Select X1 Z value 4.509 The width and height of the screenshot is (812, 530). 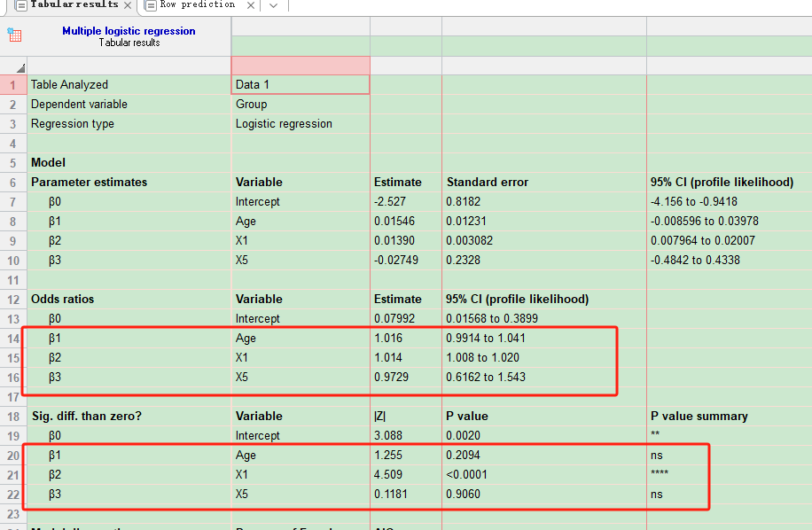(406, 475)
